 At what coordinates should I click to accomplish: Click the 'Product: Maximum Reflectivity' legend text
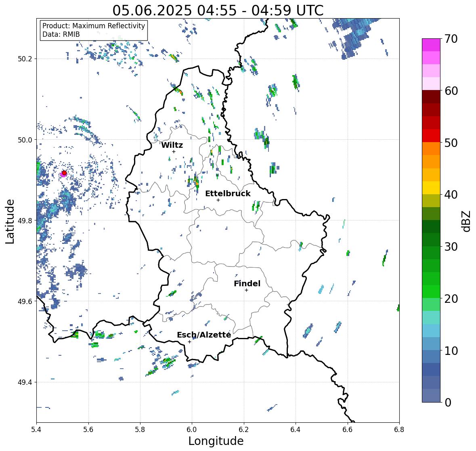click(94, 26)
